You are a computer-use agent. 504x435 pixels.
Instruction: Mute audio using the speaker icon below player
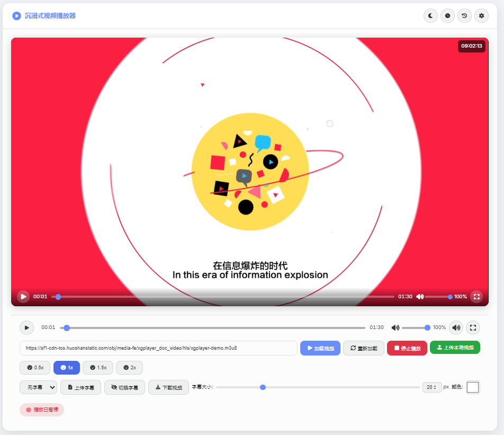pos(456,327)
